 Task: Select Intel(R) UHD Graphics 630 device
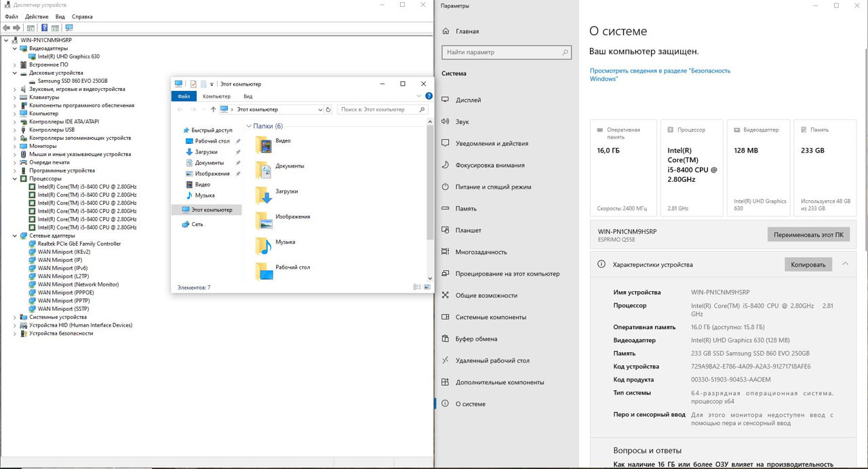click(x=68, y=56)
